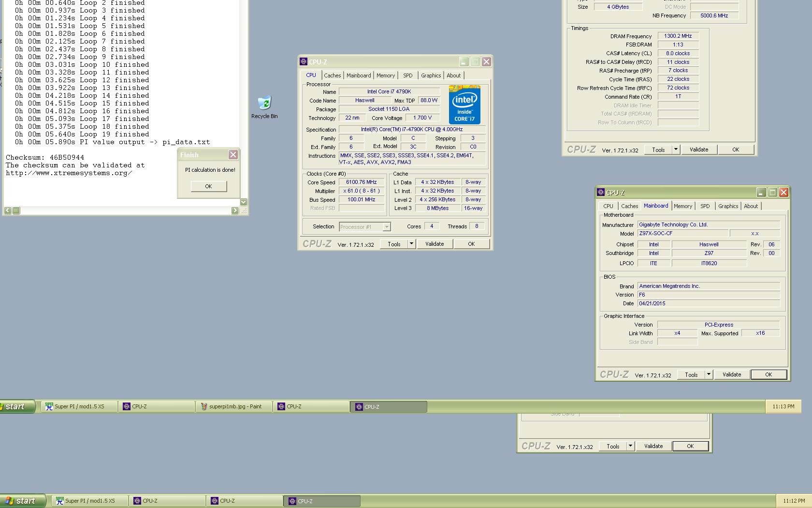Click OK in lowest CPU-Z window
The image size is (812, 508).
690,446
